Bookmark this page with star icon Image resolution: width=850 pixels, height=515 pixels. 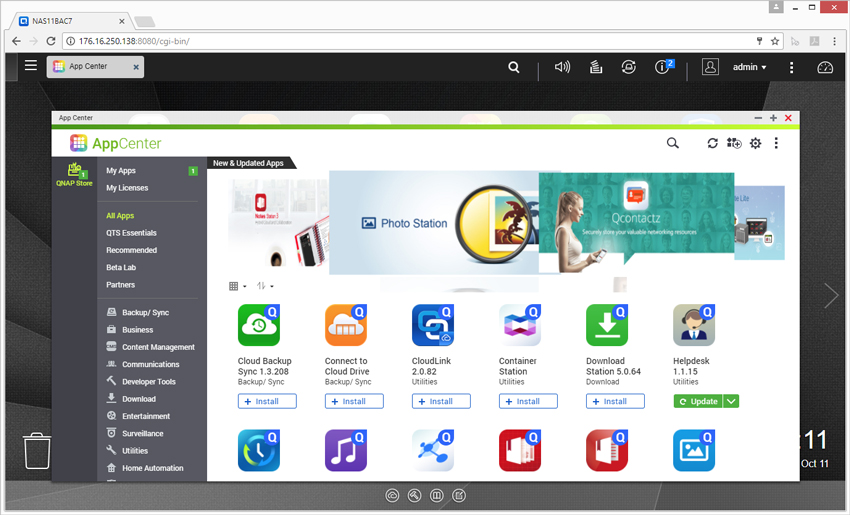pos(775,41)
